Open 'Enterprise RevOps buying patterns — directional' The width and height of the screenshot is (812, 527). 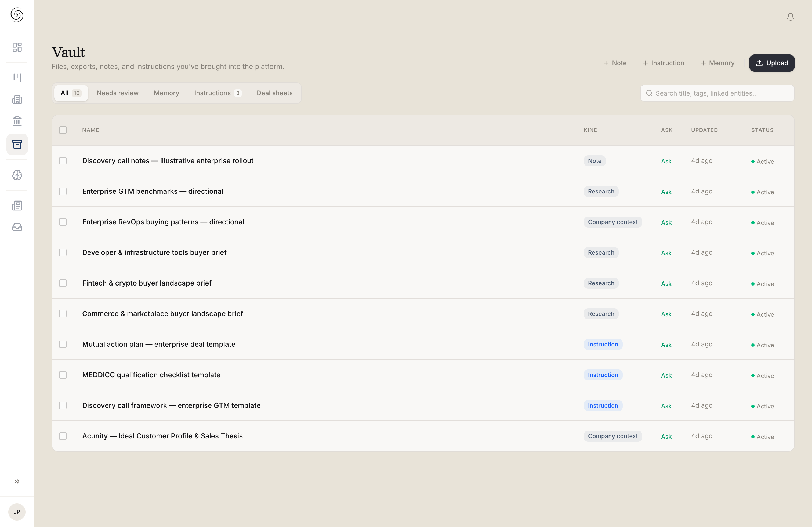[163, 222]
